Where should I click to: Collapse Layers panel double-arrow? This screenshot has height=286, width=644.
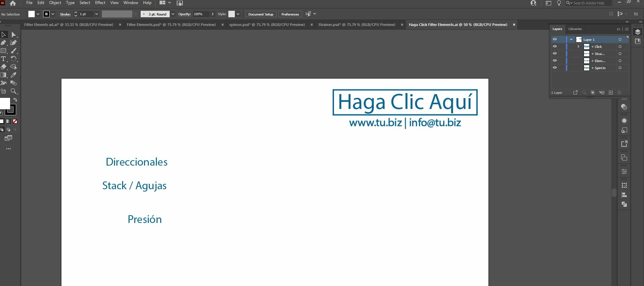click(619, 29)
